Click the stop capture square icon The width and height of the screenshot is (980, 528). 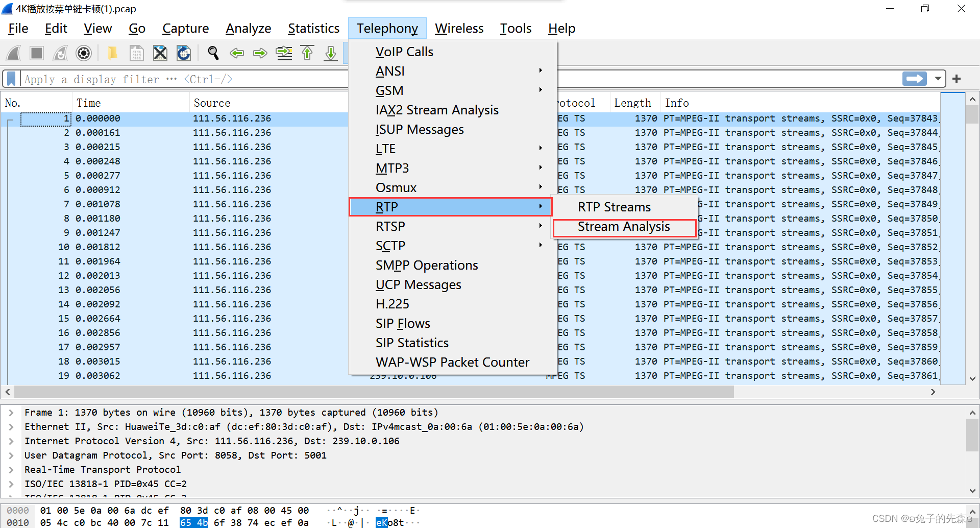coord(37,53)
